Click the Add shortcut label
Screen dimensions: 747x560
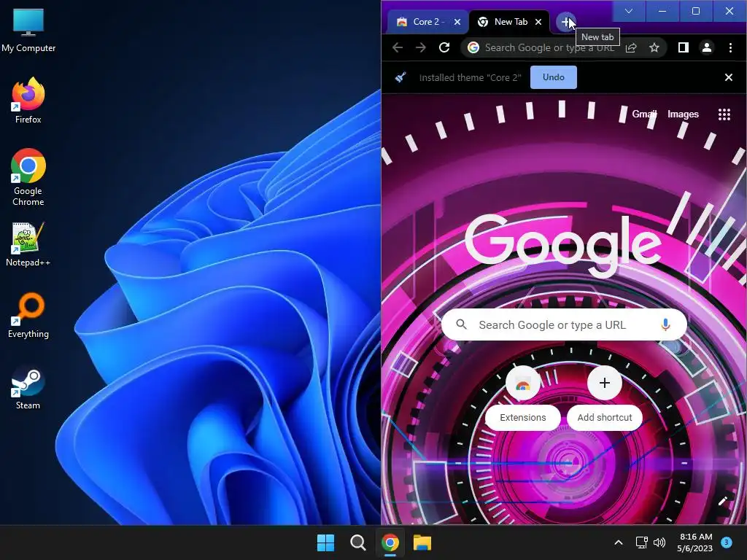pyautogui.click(x=605, y=418)
